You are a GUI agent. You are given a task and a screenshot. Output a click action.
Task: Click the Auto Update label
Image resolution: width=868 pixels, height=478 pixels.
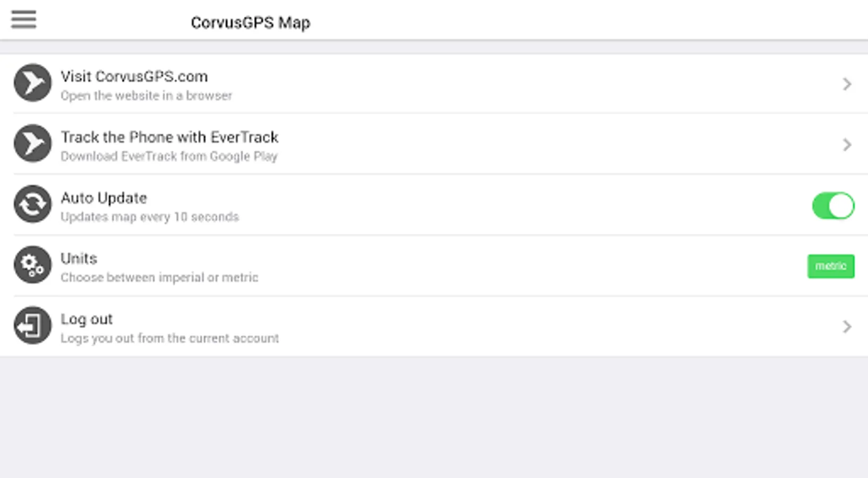point(104,198)
